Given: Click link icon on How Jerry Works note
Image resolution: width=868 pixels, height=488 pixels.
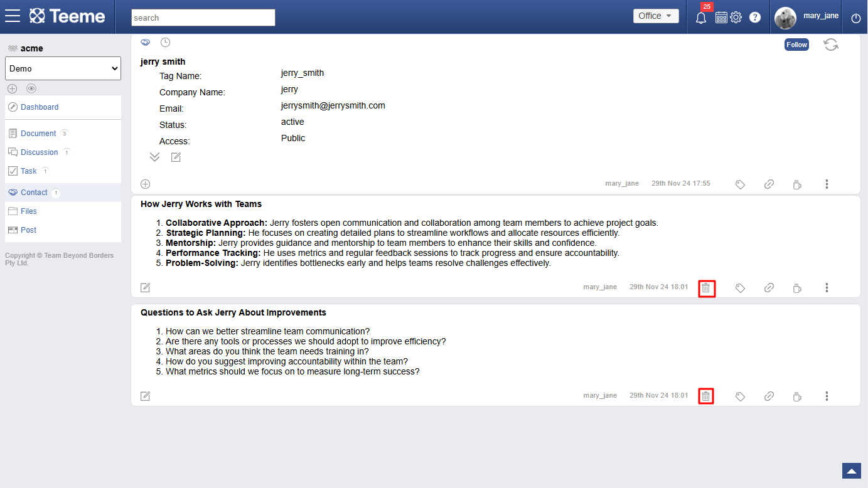Looking at the screenshot, I should (x=769, y=288).
